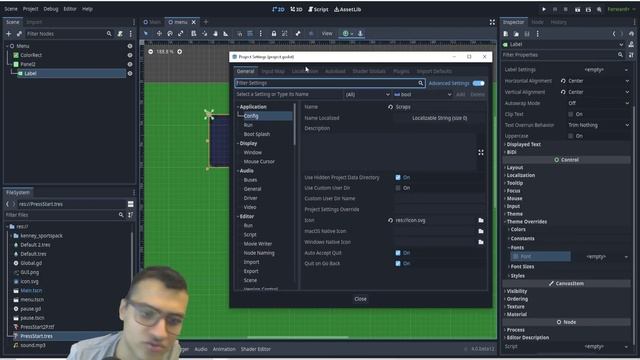Open the AssetLib workspace
This screenshot has width=640, height=360.
(x=347, y=9)
